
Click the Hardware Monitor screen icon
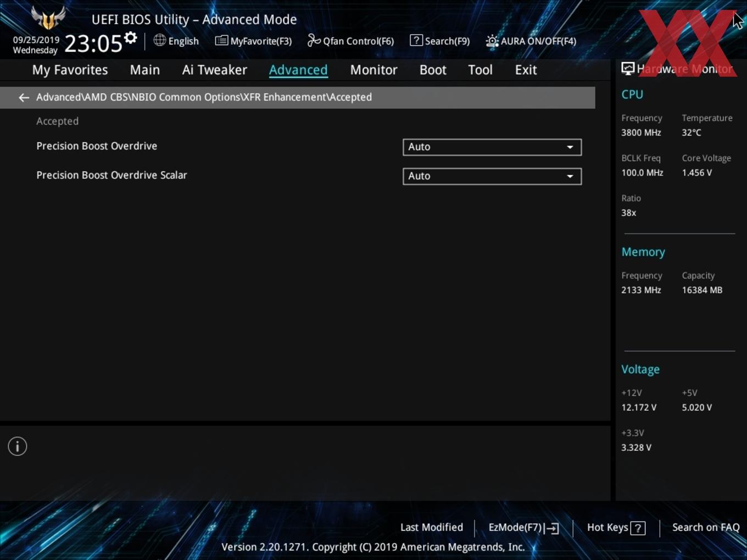pyautogui.click(x=628, y=69)
